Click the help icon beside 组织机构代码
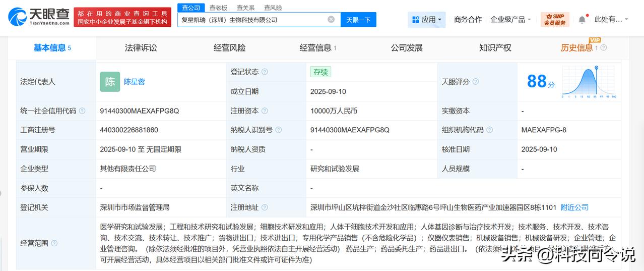 [490, 130]
